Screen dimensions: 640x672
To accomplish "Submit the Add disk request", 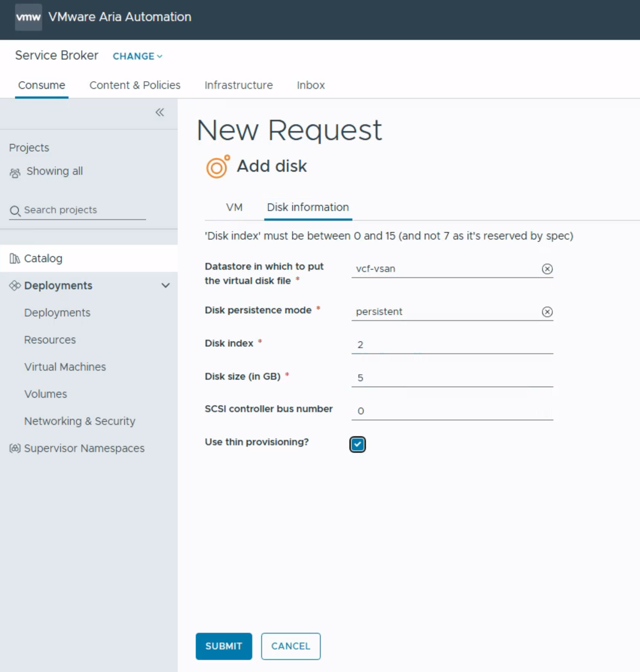I will (224, 646).
